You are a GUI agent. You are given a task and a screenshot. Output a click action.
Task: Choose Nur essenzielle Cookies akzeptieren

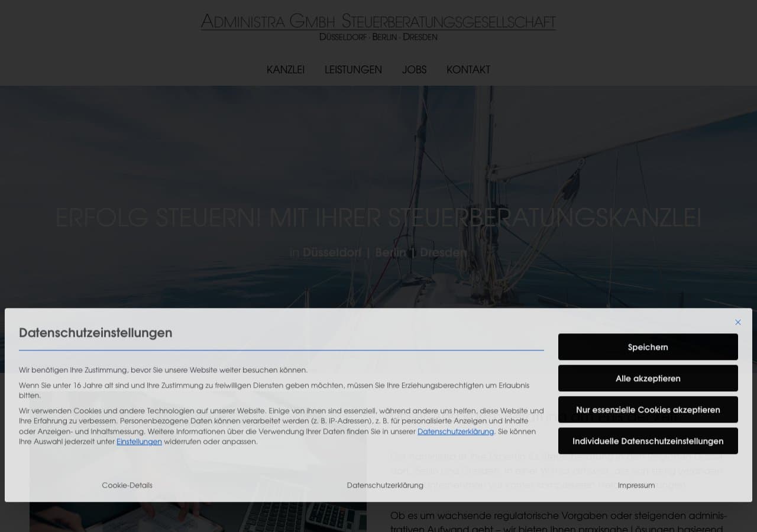click(x=648, y=410)
